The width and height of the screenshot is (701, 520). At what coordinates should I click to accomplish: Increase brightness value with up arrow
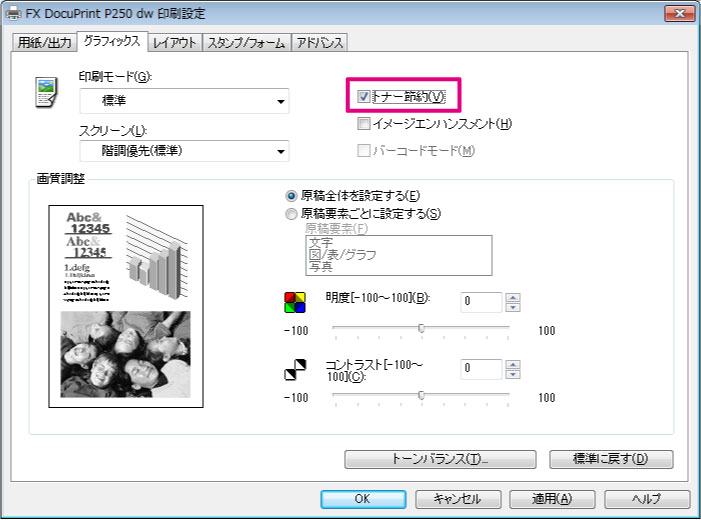(x=512, y=296)
